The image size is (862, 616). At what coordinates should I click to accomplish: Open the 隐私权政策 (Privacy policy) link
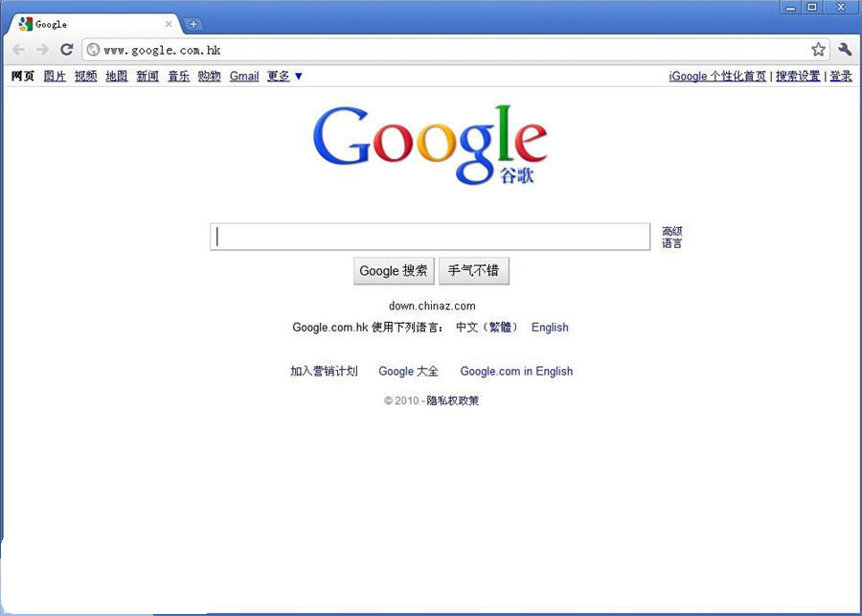tap(452, 400)
